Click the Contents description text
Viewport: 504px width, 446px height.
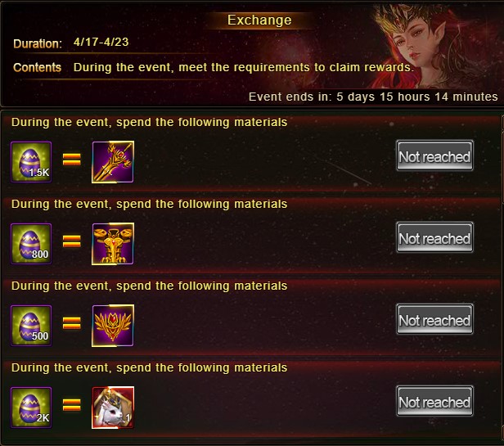[x=244, y=68]
